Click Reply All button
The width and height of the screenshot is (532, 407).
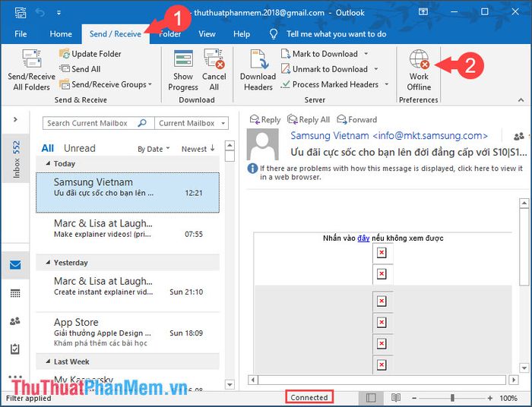pyautogui.click(x=309, y=120)
